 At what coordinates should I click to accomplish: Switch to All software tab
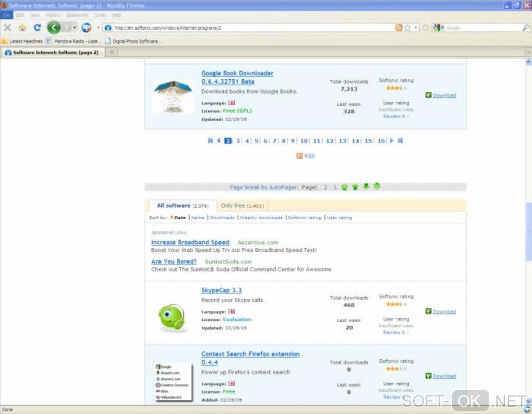pyautogui.click(x=182, y=206)
